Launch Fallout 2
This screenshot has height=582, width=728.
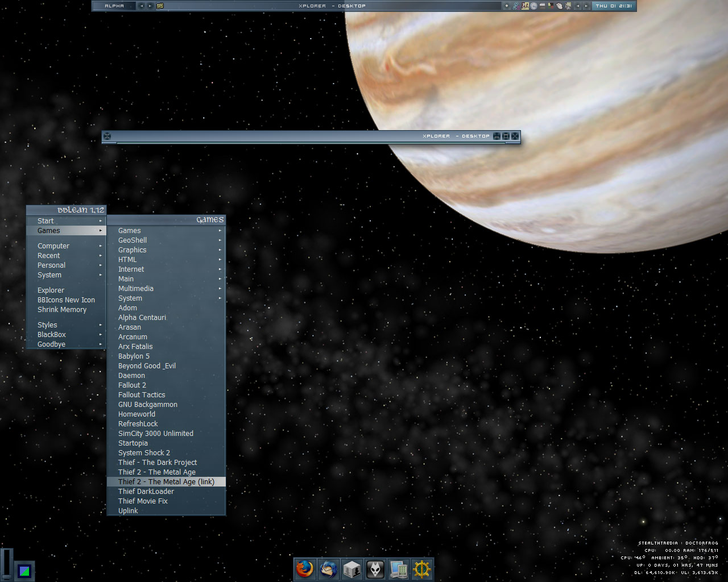pos(167,385)
